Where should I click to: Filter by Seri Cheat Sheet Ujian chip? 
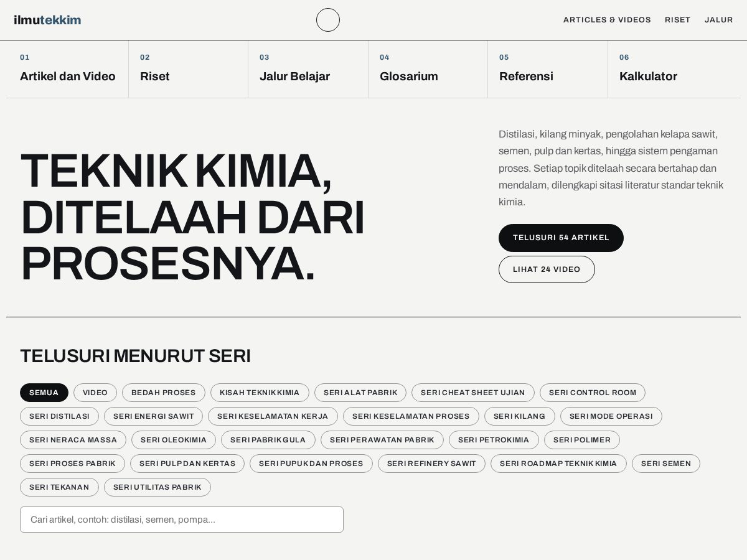click(473, 393)
